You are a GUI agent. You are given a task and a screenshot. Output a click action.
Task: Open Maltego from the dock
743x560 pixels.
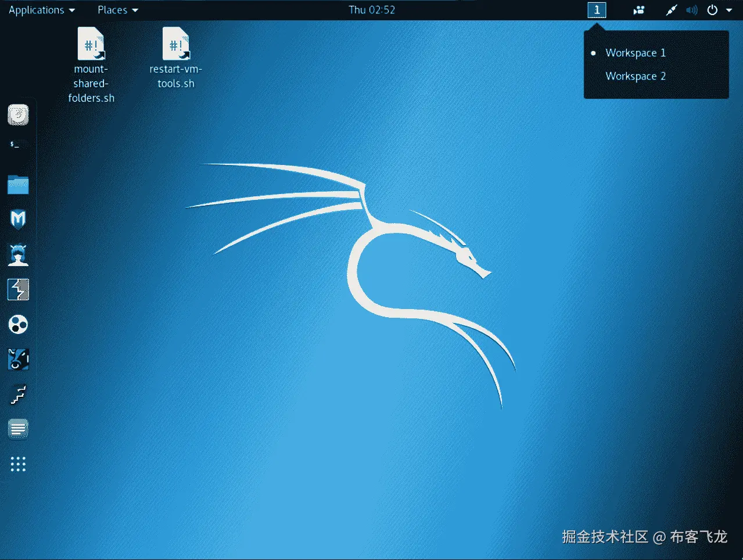point(18,324)
